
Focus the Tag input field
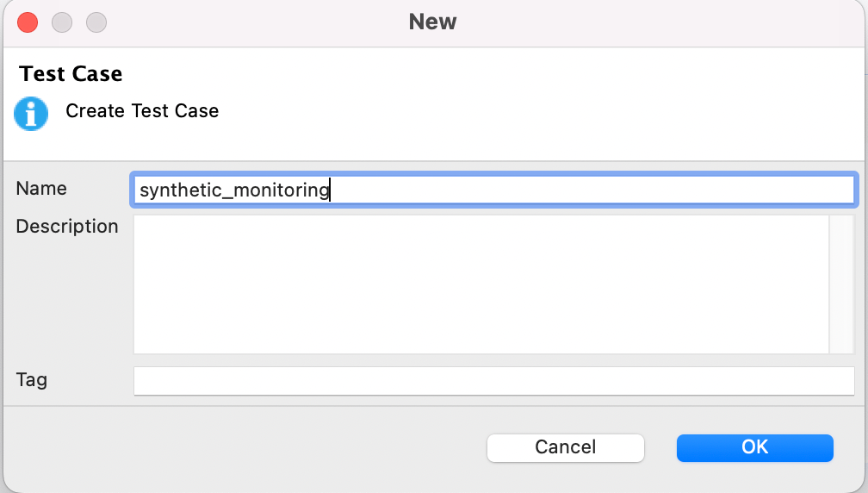(493, 381)
